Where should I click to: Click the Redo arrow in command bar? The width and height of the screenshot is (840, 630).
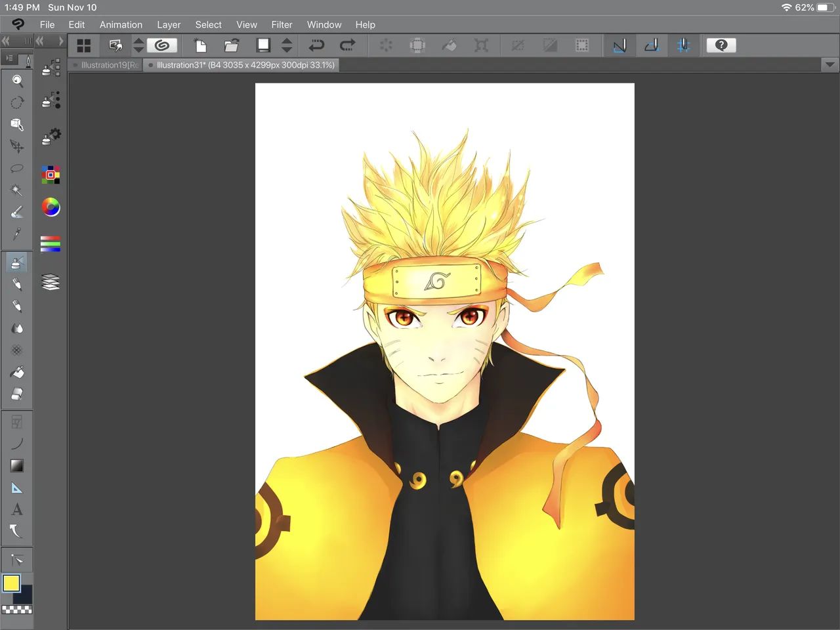pyautogui.click(x=347, y=45)
